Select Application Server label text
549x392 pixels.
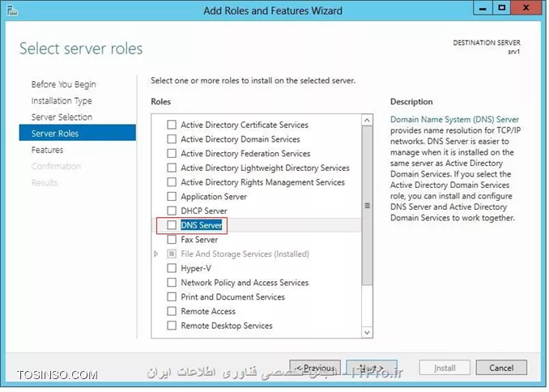[x=214, y=197]
